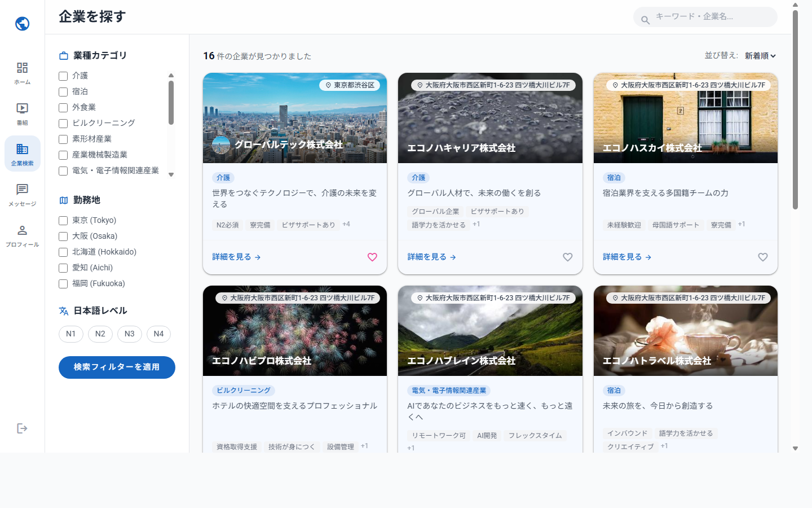Click the globe logo in the top left

(x=21, y=23)
